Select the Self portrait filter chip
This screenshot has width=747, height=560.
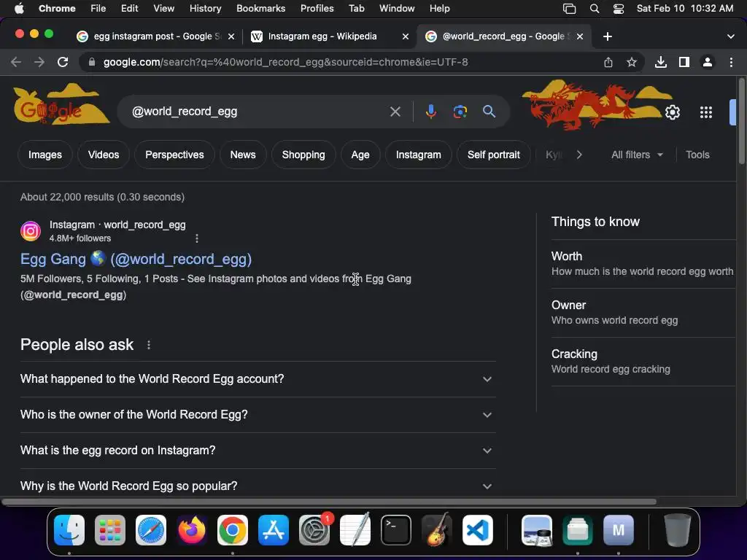pos(494,155)
